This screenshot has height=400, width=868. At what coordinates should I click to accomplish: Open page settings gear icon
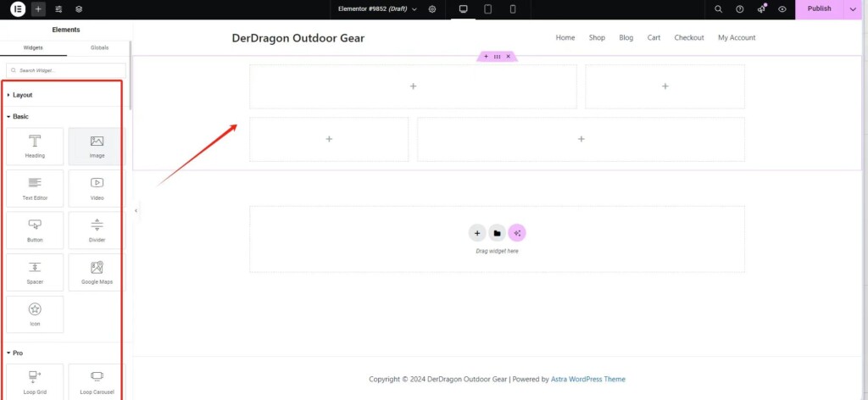click(x=432, y=9)
